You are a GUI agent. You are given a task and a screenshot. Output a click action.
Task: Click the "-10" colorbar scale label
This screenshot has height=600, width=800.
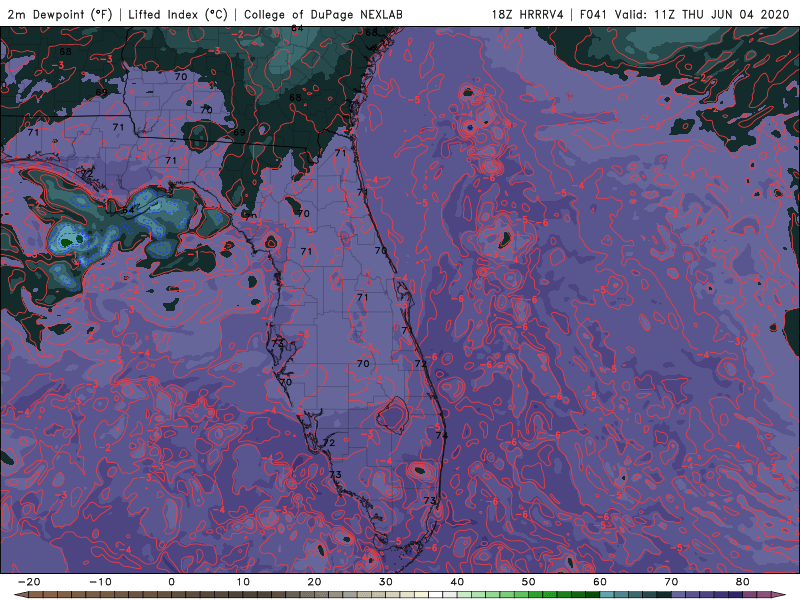coord(100,582)
